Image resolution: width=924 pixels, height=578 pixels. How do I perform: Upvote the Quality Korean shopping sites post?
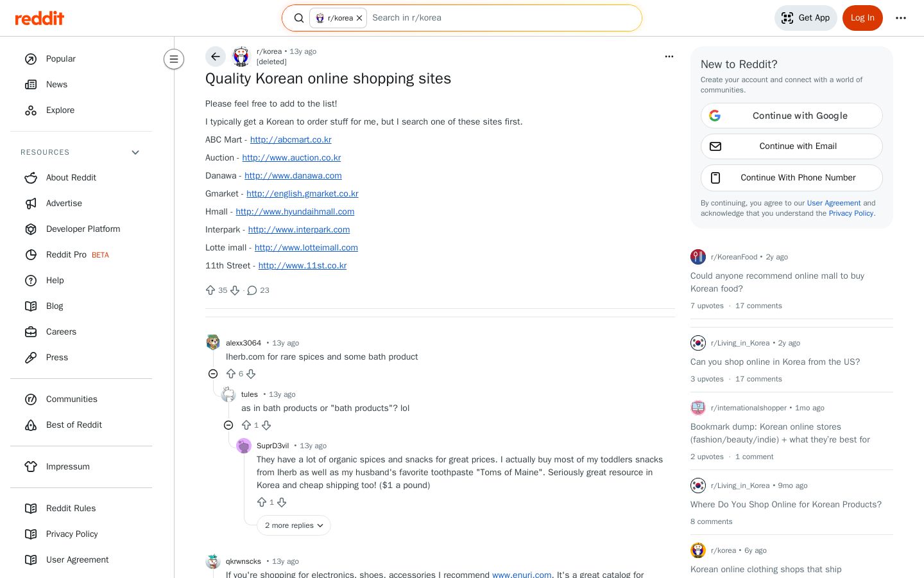coord(210,290)
